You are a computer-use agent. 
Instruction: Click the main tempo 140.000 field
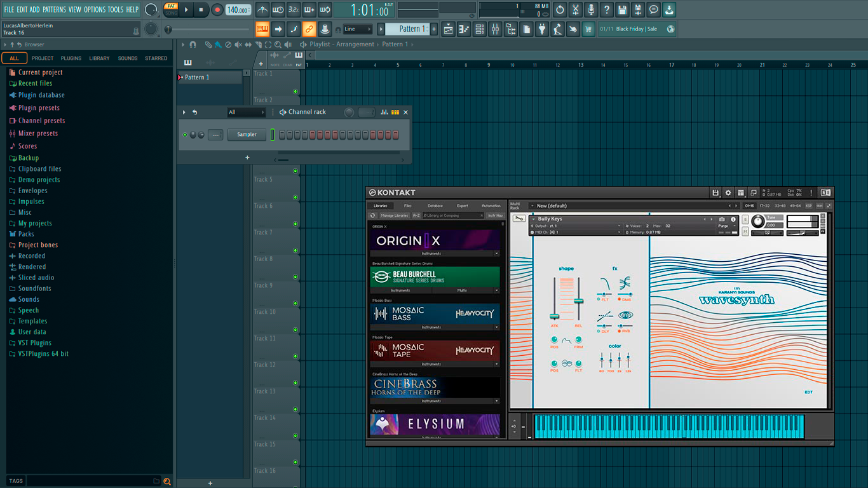pyautogui.click(x=238, y=10)
